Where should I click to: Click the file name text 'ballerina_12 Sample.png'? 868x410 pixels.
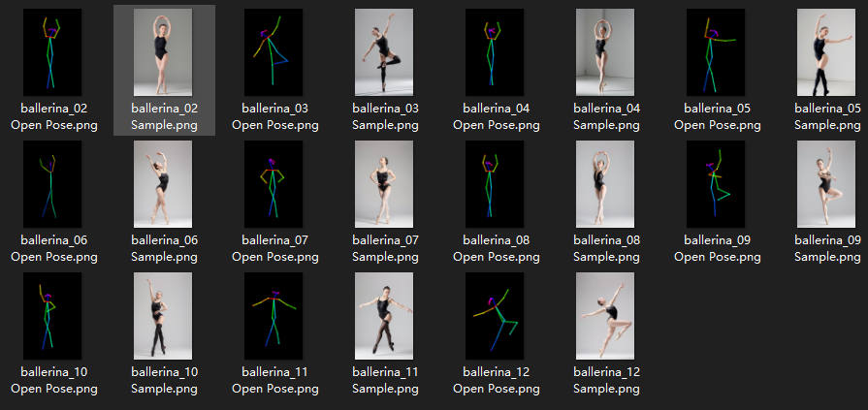607,380
